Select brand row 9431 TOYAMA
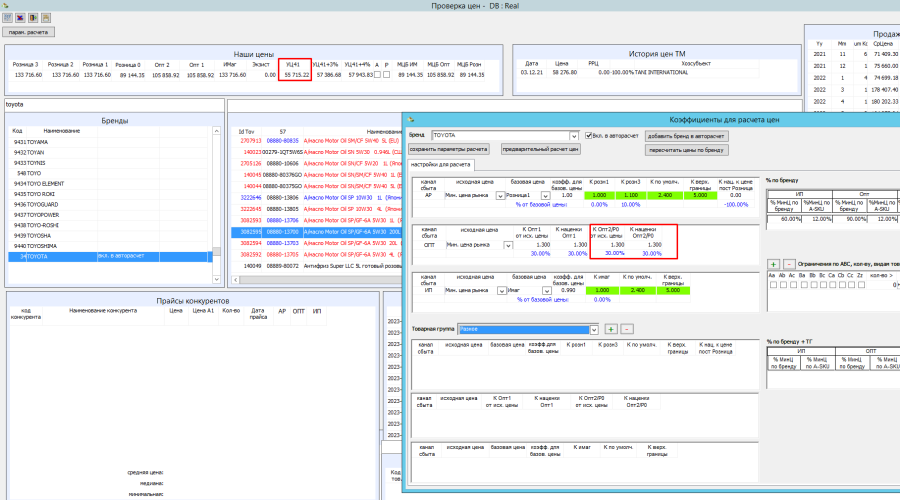The width and height of the screenshot is (900, 500). click(x=110, y=142)
